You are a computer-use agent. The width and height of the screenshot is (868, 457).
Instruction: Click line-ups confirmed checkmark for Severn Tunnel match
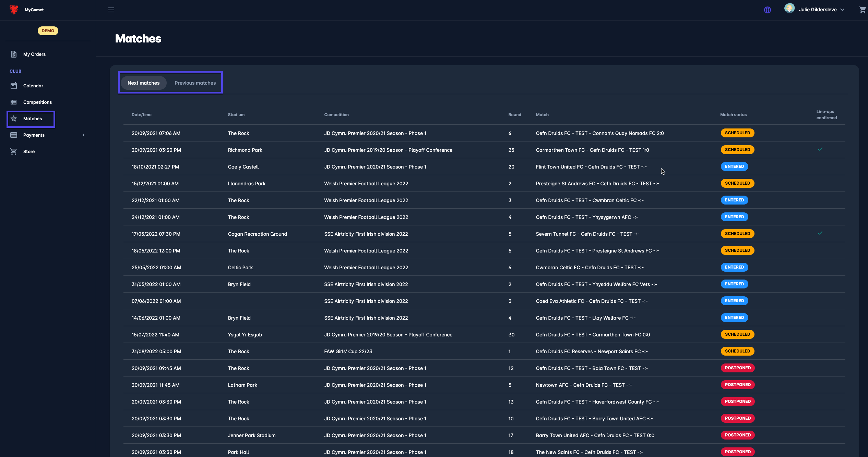point(820,233)
